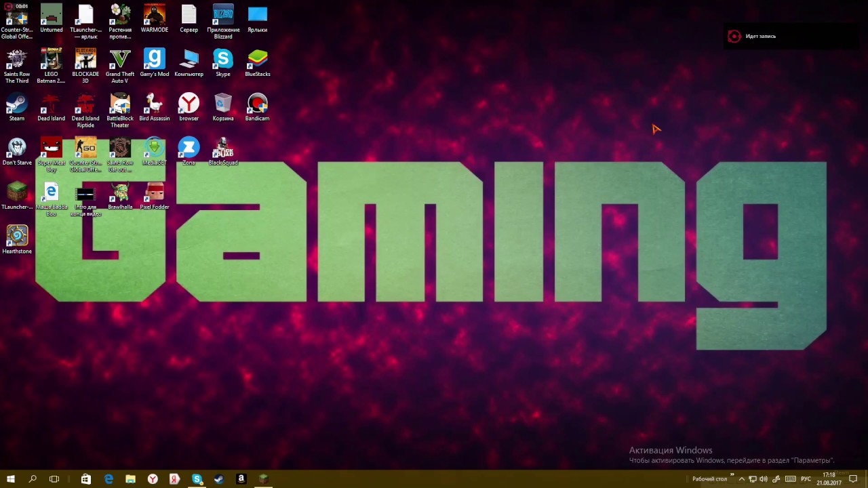Switch to Skype in the taskbar
This screenshot has width=868, height=488.
coord(197,479)
